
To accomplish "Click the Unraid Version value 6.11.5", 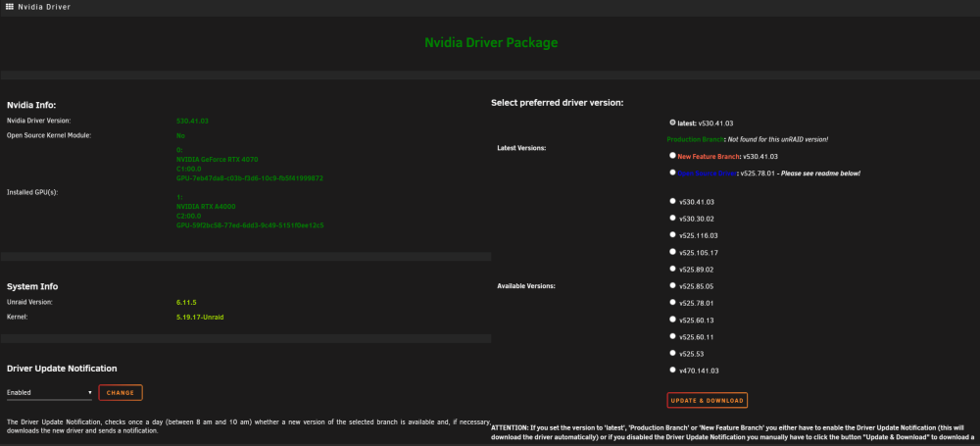I will (187, 302).
